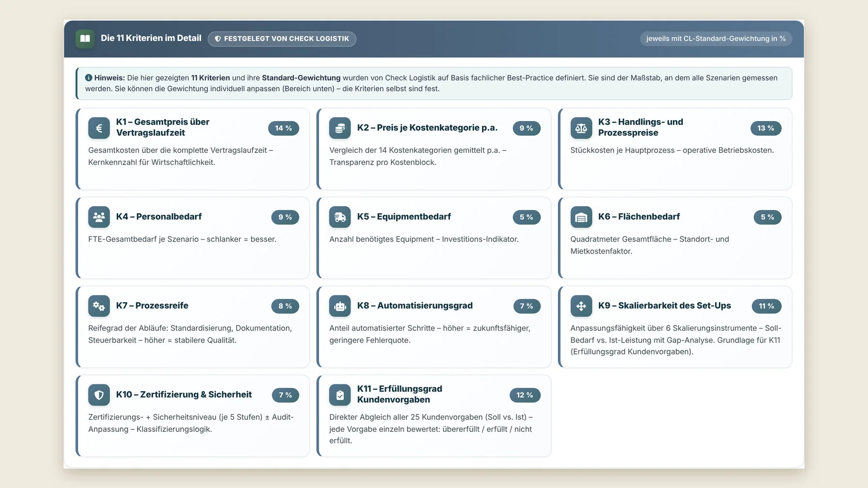This screenshot has height=488, width=868.
Task: Click the robot icon of K8 Automatisierungsgrad
Action: pyautogui.click(x=340, y=306)
